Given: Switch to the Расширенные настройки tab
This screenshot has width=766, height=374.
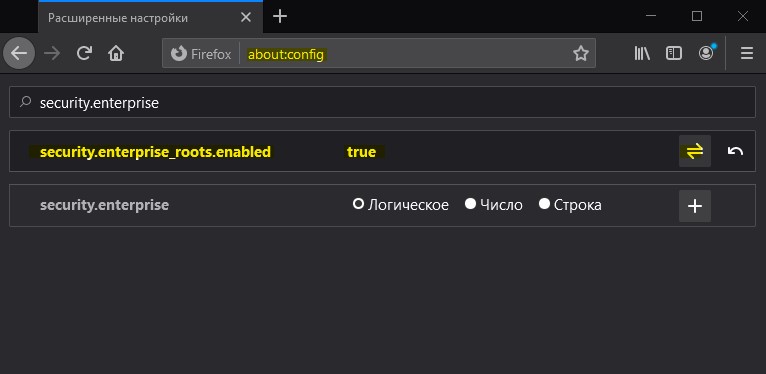Looking at the screenshot, I should (x=150, y=18).
